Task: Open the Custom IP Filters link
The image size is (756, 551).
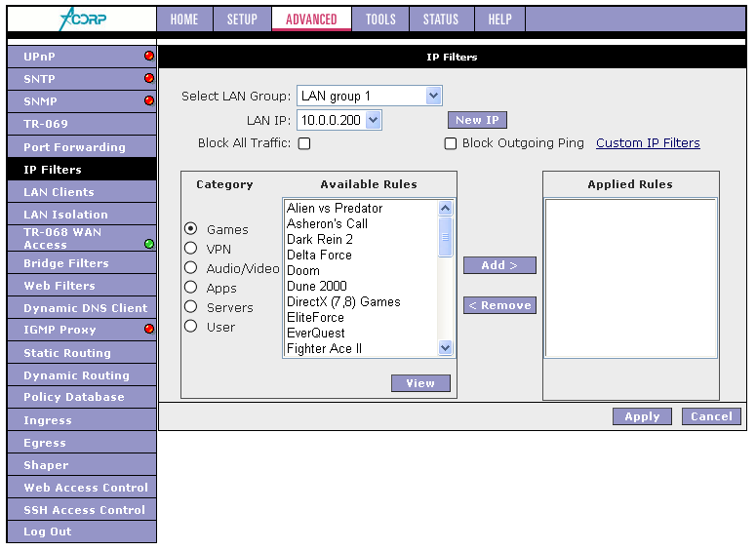Action: coord(648,142)
